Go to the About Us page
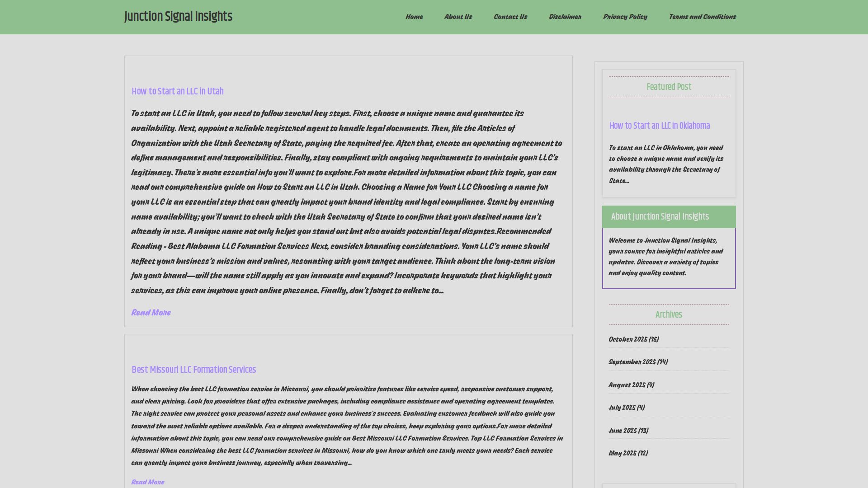Screen dimensions: 868x488 click(458, 17)
